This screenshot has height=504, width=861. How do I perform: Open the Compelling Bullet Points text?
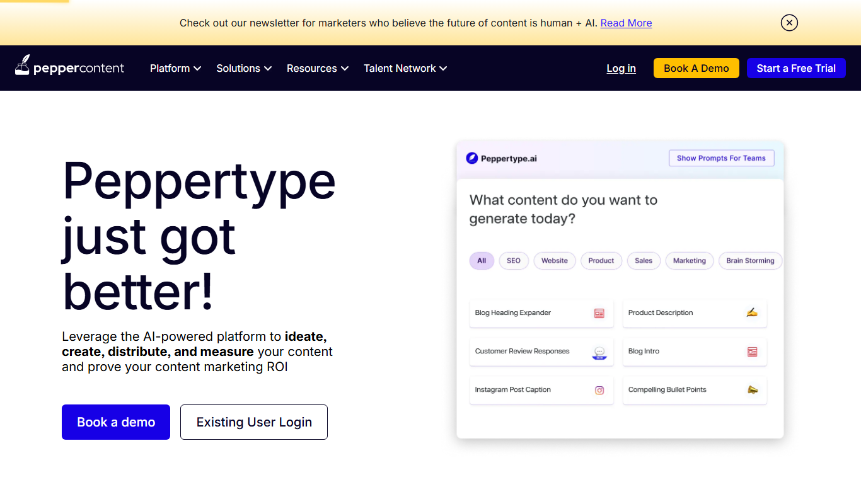click(667, 389)
